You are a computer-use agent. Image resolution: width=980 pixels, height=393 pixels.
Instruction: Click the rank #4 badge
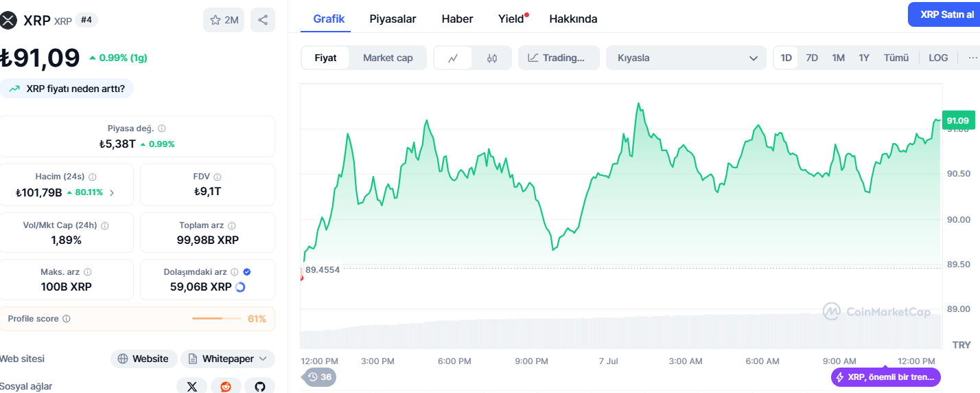(86, 20)
